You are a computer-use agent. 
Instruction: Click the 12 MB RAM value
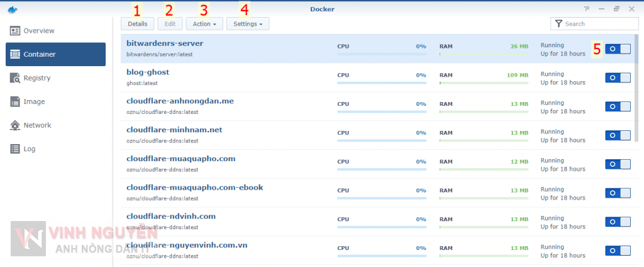coord(519,162)
